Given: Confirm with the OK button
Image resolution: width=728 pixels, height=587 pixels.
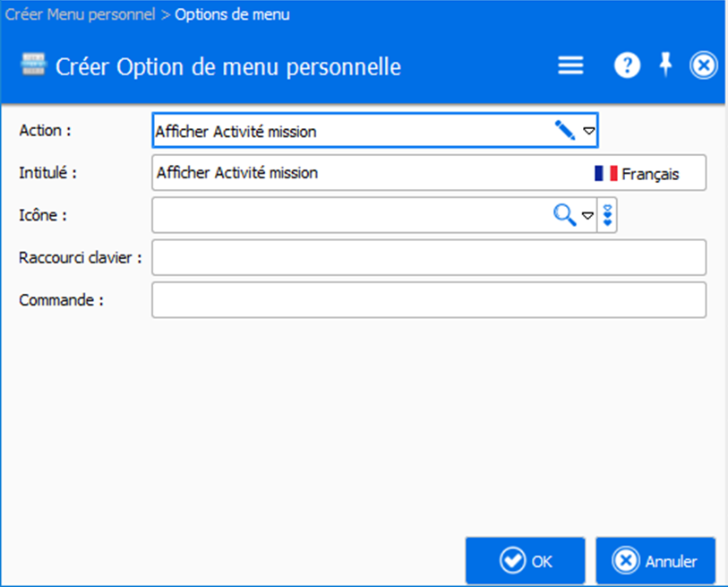Looking at the screenshot, I should click(x=525, y=561).
